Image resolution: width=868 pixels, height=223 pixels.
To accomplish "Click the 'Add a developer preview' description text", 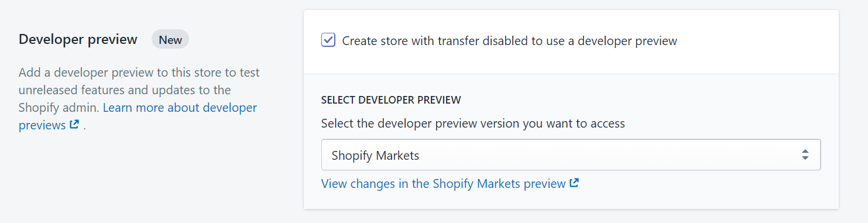I will click(x=78, y=73).
